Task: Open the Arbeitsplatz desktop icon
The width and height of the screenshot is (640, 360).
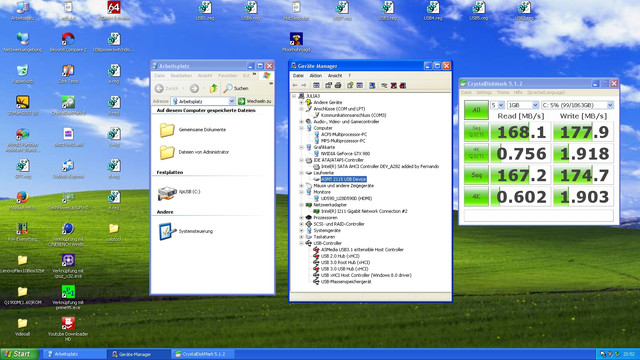Action: click(22, 10)
